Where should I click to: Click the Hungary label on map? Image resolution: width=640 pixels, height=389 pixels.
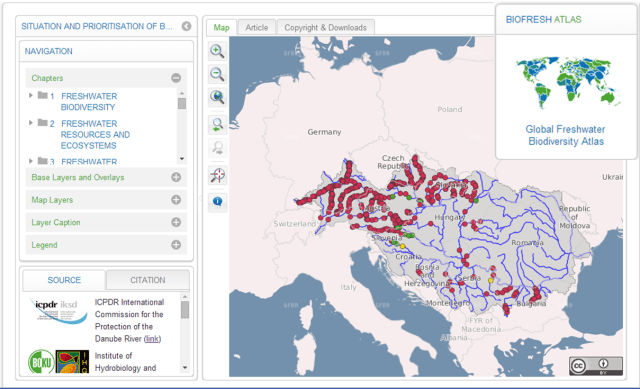[x=449, y=217]
